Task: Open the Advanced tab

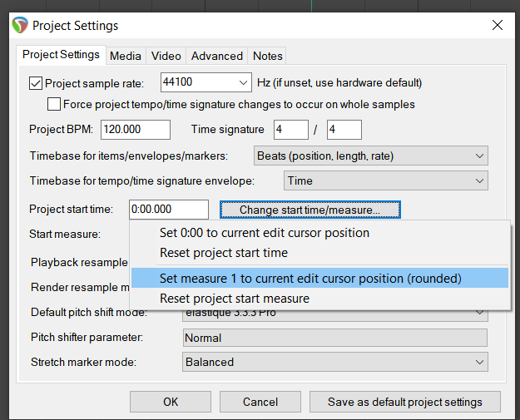Action: pos(216,56)
